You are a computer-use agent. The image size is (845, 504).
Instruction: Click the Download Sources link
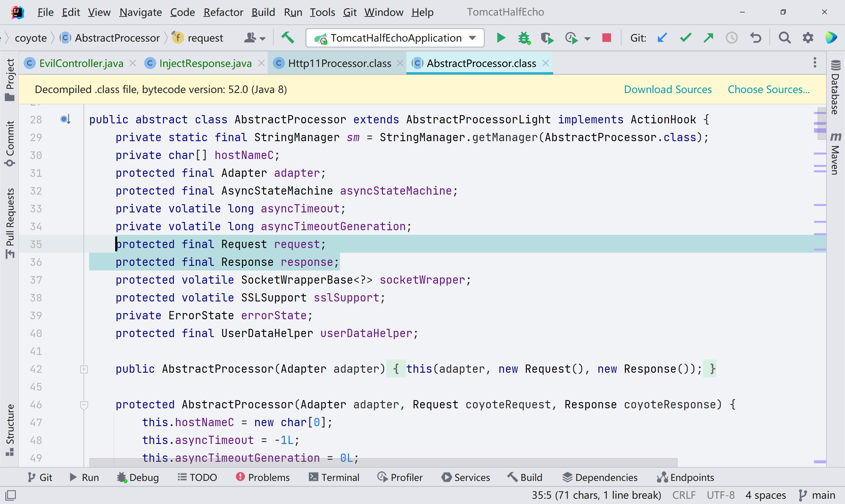[668, 89]
